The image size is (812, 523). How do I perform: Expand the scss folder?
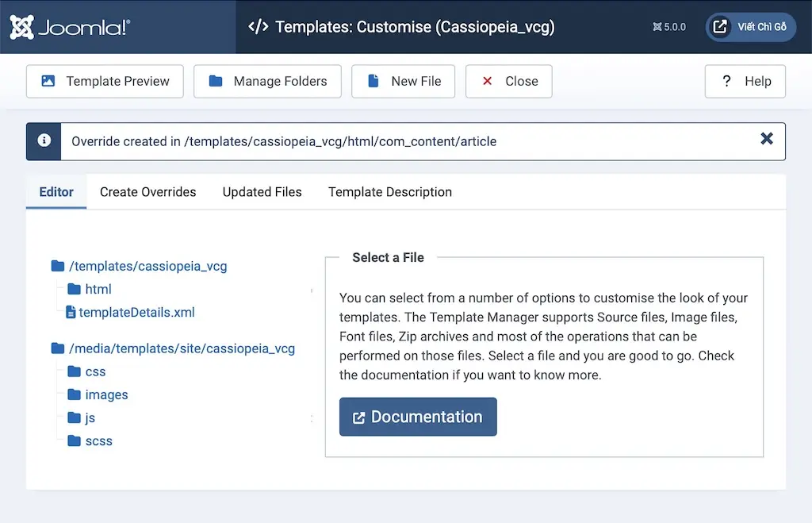(98, 441)
